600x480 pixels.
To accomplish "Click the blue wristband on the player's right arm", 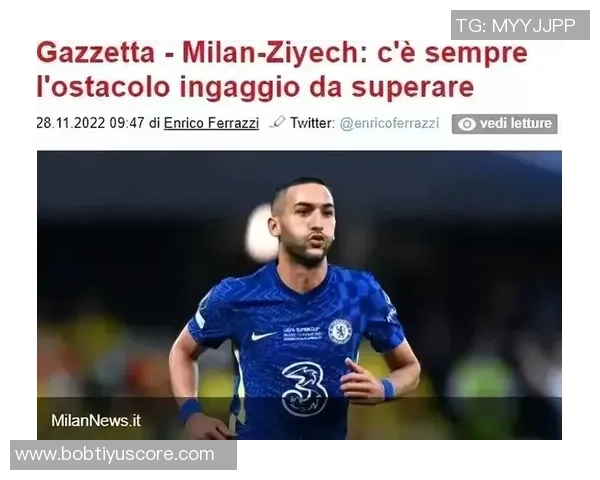I will pos(190,410).
